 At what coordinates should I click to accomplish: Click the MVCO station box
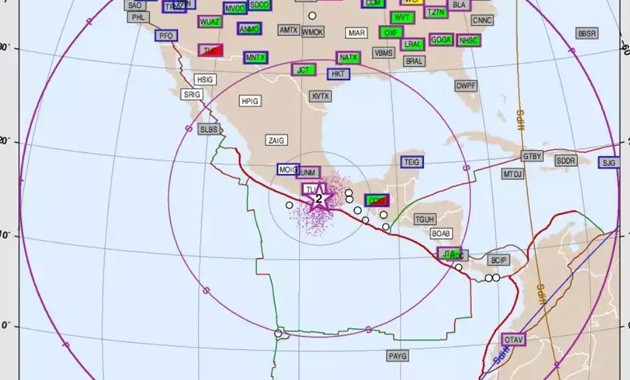(x=235, y=8)
